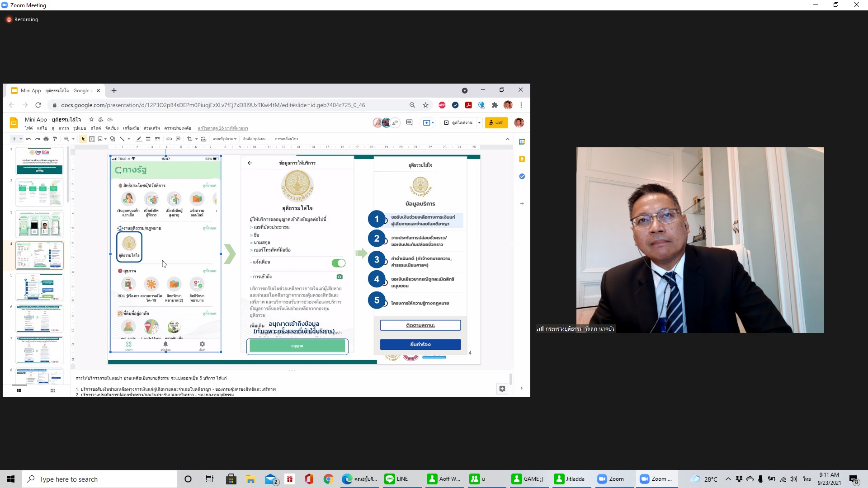Click the zoom magnifier tool in toolbar
The image size is (868, 488).
[66, 139]
